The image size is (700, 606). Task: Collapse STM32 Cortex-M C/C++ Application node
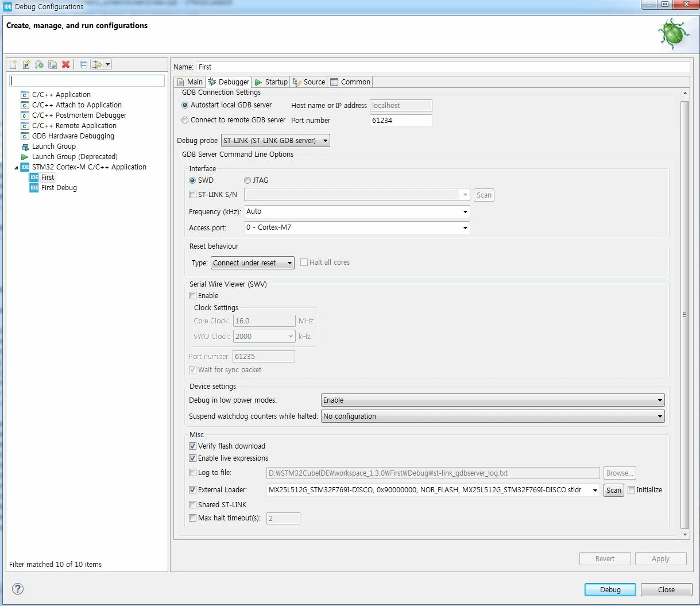(16, 168)
